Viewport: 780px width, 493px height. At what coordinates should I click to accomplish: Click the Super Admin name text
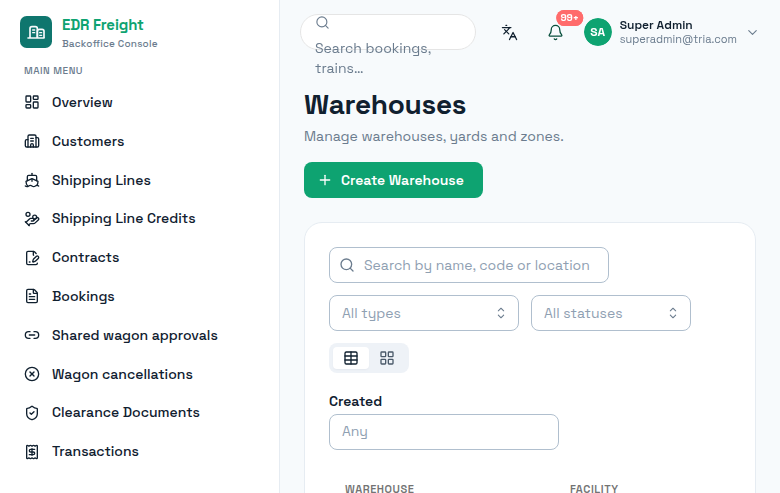[x=656, y=25]
